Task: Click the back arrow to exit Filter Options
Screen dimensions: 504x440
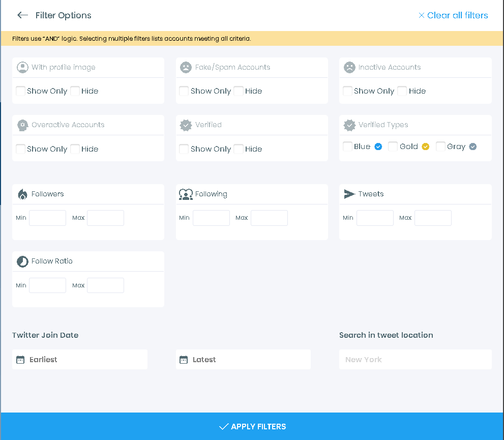Action: click(22, 15)
